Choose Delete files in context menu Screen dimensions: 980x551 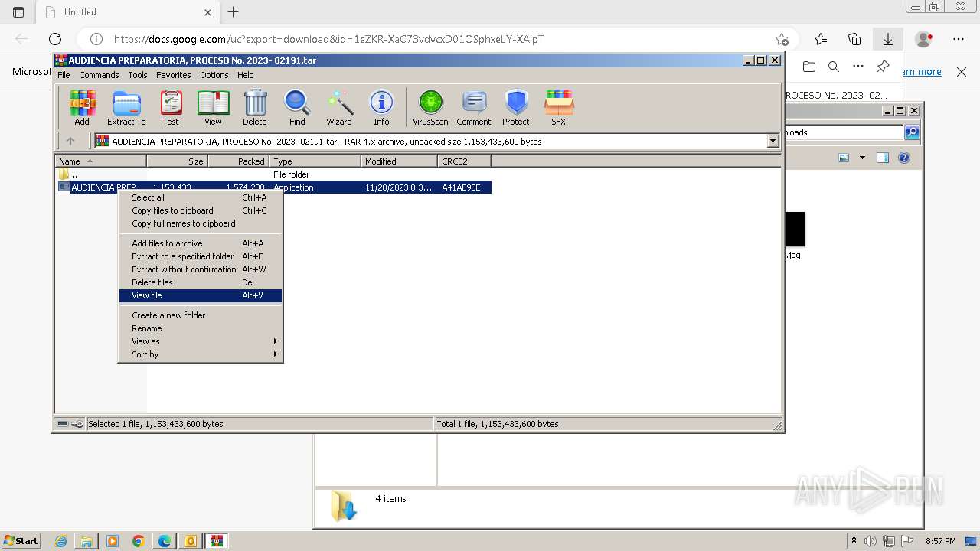click(201, 282)
